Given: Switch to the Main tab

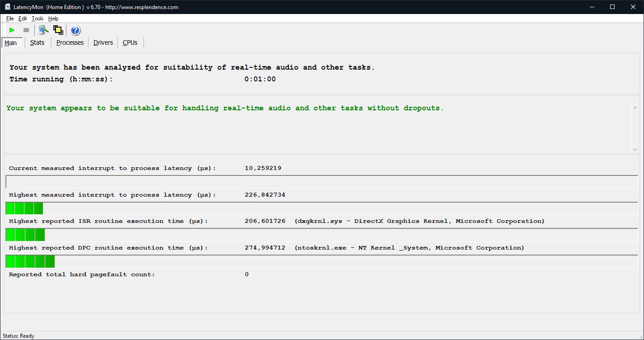Looking at the screenshot, I should [x=11, y=43].
